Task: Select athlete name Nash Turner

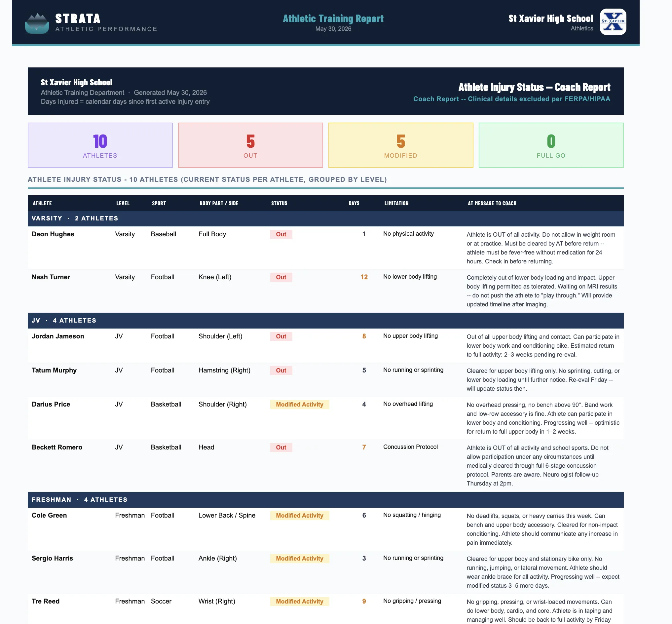Action: tap(51, 277)
